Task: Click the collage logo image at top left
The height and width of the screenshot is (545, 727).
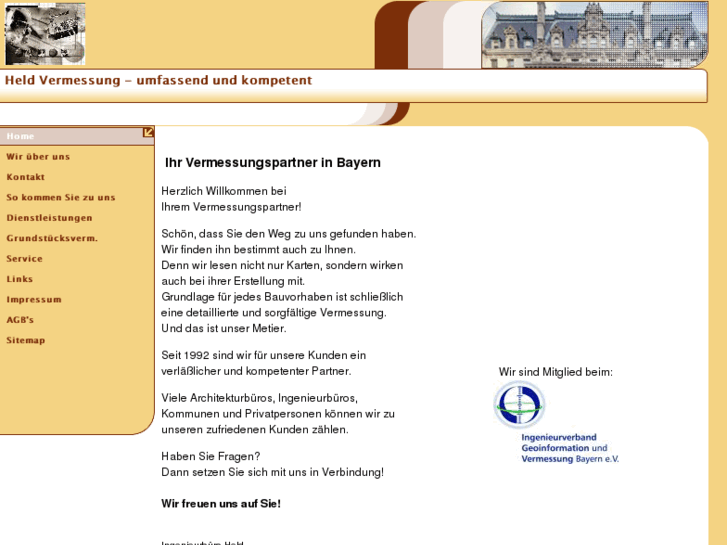Action: pyautogui.click(x=45, y=34)
